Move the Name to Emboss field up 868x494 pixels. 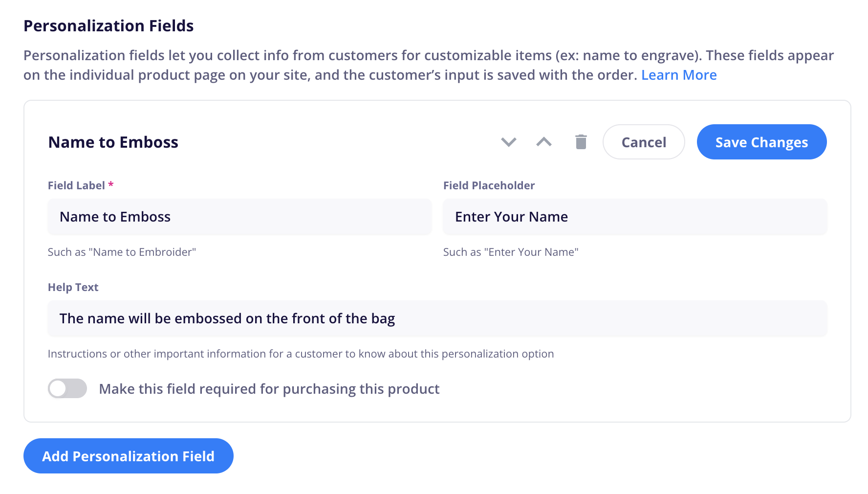click(544, 142)
